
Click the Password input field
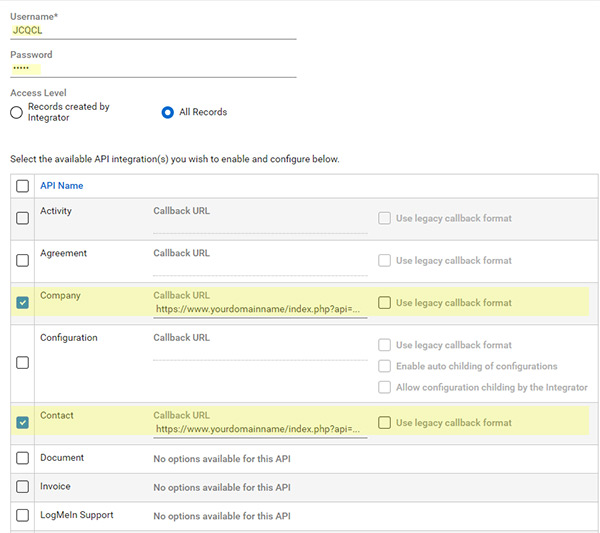tap(153, 69)
